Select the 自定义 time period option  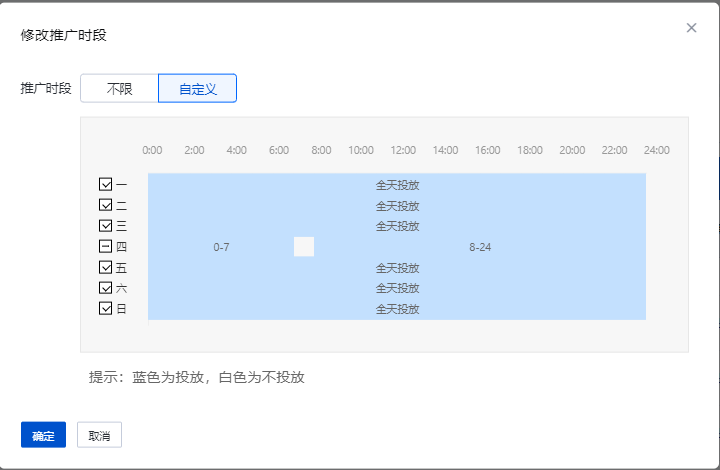pyautogui.click(x=197, y=88)
